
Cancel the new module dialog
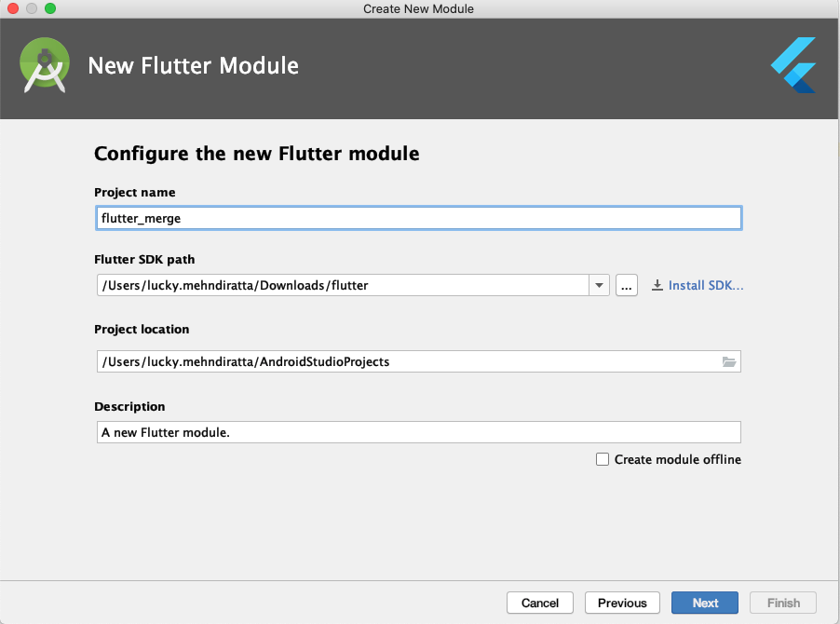[x=539, y=603]
